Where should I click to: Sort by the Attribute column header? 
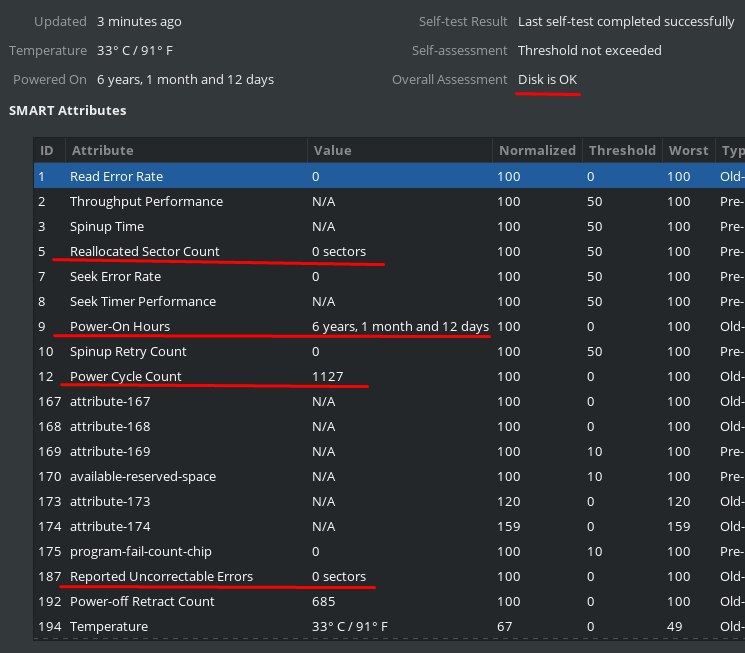coord(186,151)
